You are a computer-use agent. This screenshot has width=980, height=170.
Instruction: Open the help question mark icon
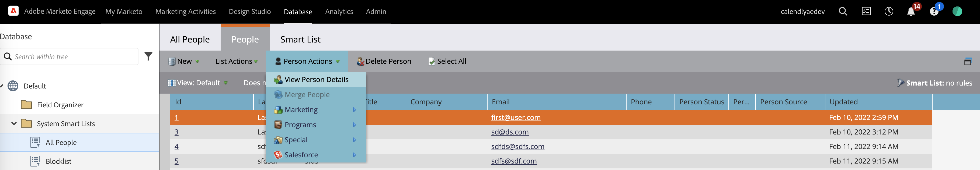[x=934, y=12]
